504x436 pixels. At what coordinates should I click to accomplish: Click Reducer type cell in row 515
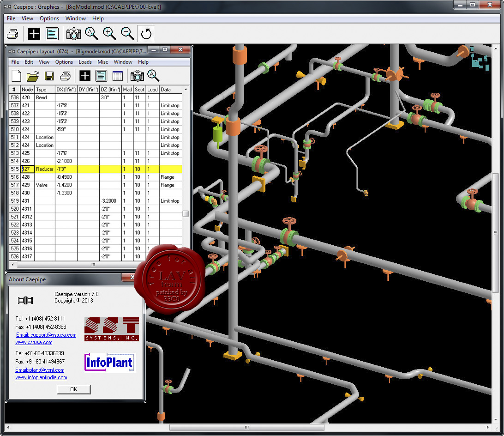[x=45, y=169]
